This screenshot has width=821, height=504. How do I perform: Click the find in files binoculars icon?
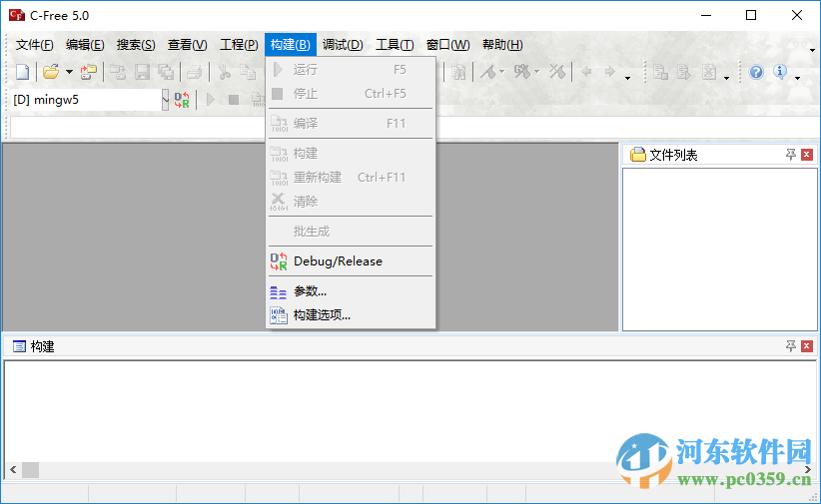tap(458, 72)
